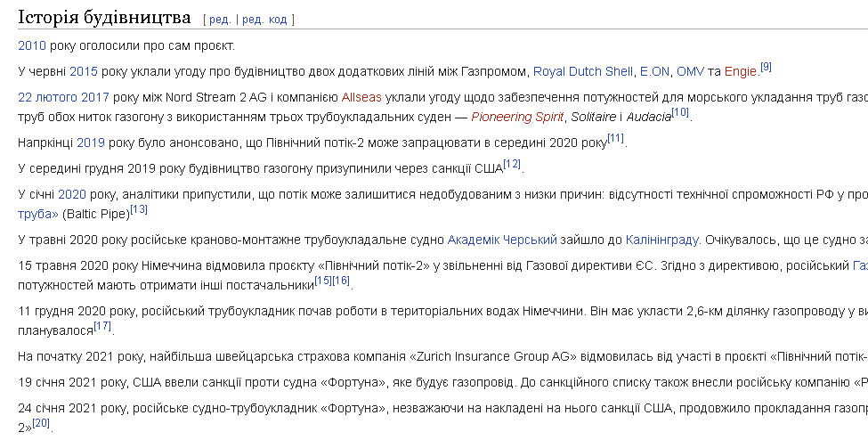The image size is (868, 440).
Task: Jump to footnote reference [12]
Action: click(x=513, y=165)
